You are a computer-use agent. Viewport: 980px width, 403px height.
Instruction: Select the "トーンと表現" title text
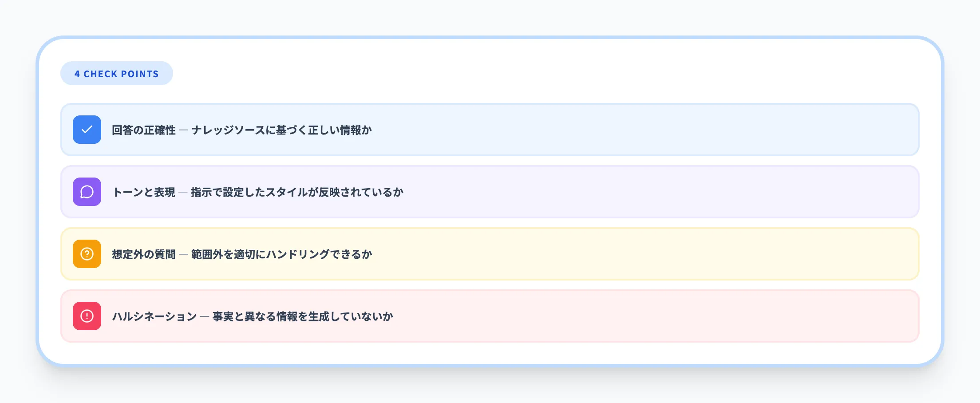tap(144, 192)
